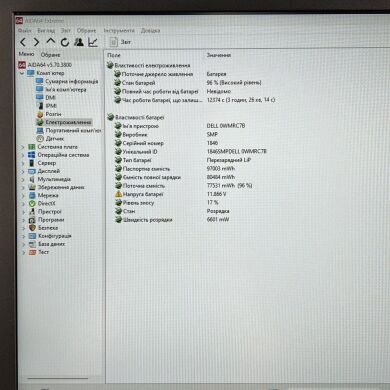Click the База даних icon in tree
The image size is (390, 390).
32,244
